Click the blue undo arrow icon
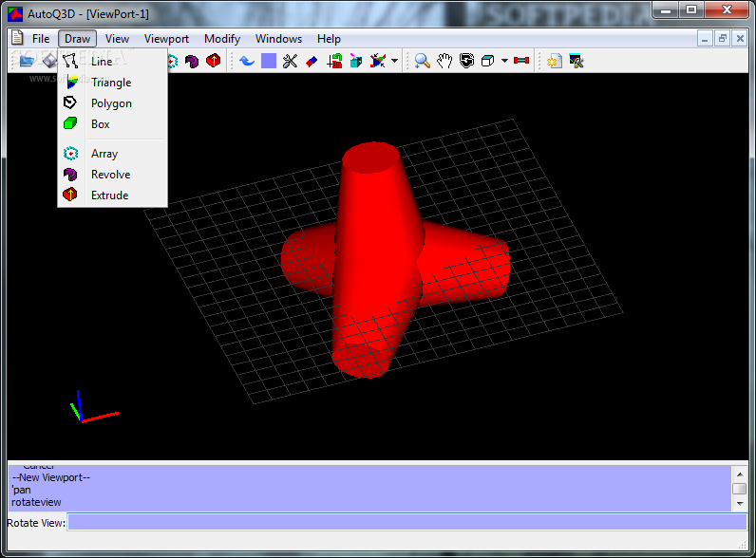This screenshot has height=558, width=756. [x=247, y=61]
